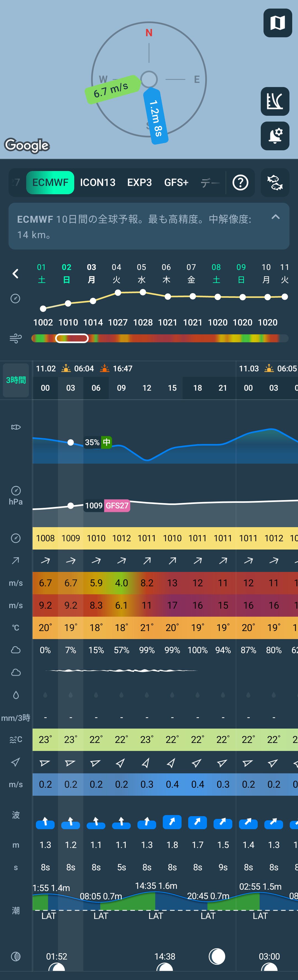Open the tide chart icon button

click(x=275, y=102)
